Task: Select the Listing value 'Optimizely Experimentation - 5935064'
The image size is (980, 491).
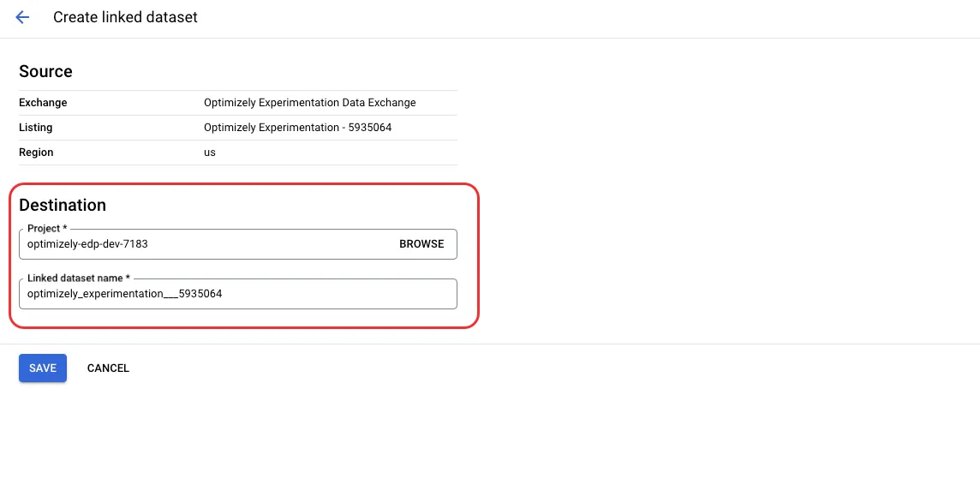Action: (x=297, y=128)
